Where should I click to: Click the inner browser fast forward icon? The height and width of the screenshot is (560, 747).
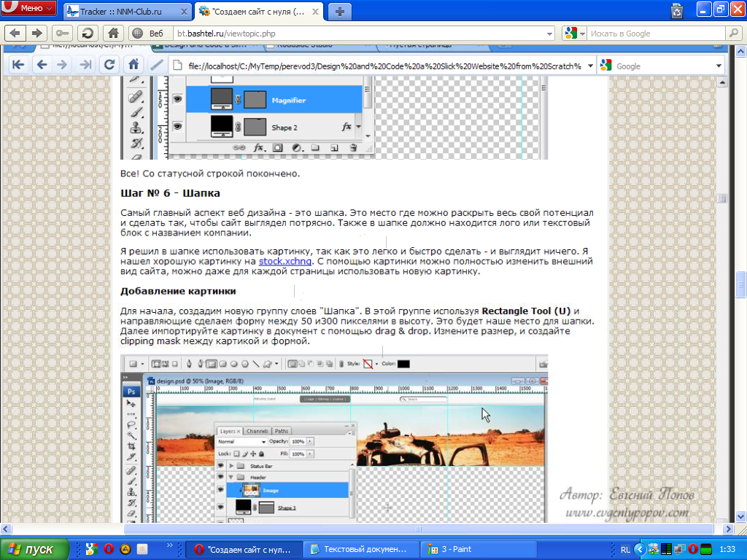[x=86, y=64]
